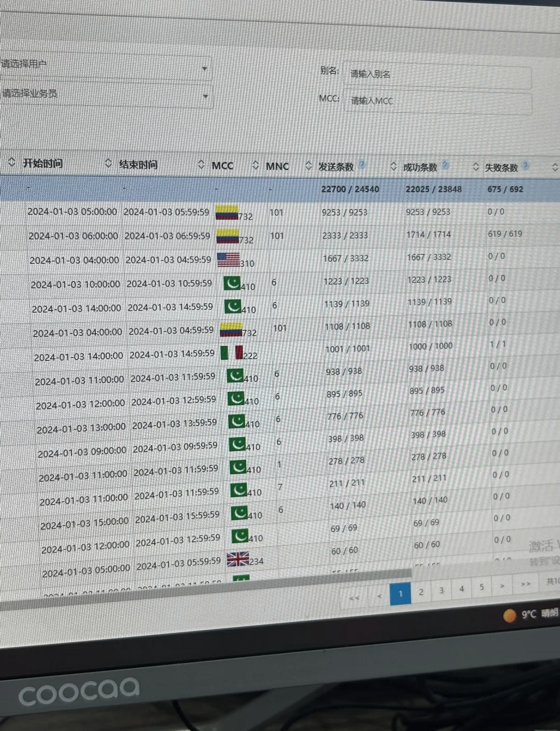
Task: Go to previous page arrow
Action: point(380,596)
